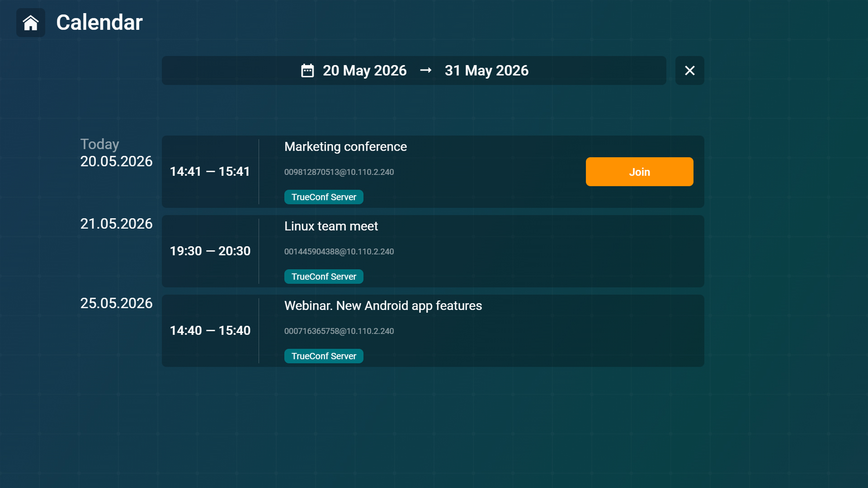Open the Marketing conference title
The width and height of the screenshot is (868, 488).
[x=345, y=147]
